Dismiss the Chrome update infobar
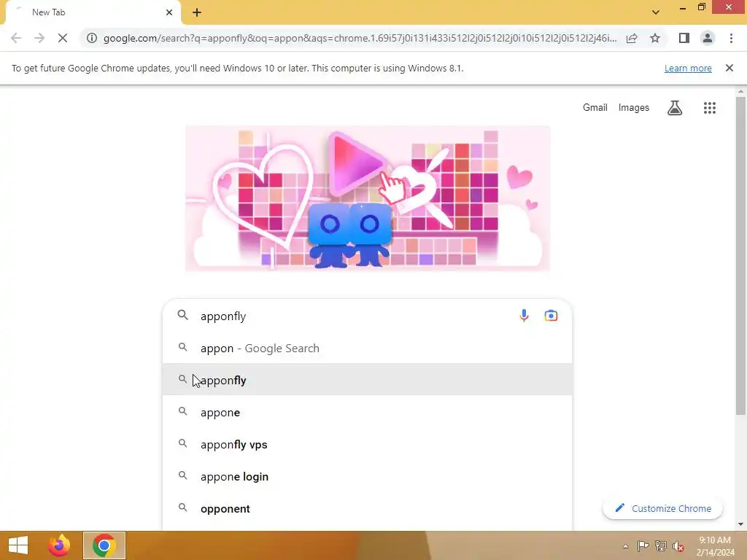747x560 pixels. [x=729, y=68]
